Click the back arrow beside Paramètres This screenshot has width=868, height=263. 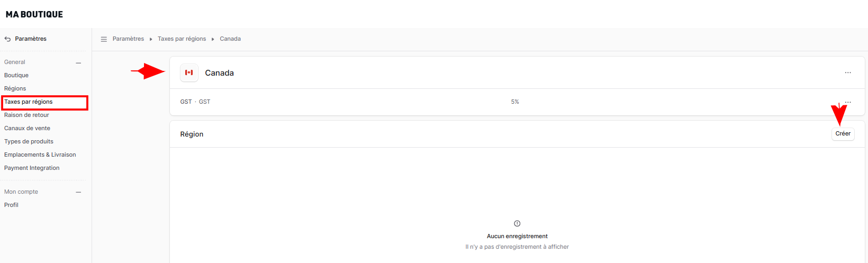(7, 39)
